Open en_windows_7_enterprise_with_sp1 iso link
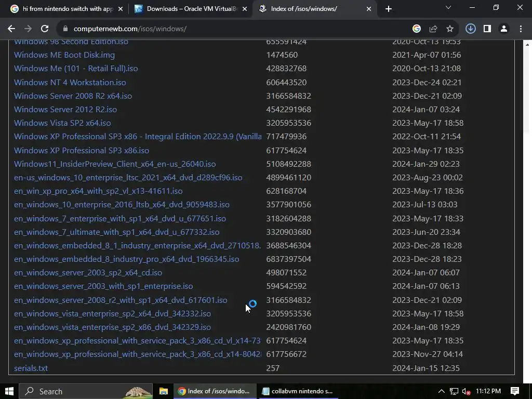532x399 pixels. point(120,219)
